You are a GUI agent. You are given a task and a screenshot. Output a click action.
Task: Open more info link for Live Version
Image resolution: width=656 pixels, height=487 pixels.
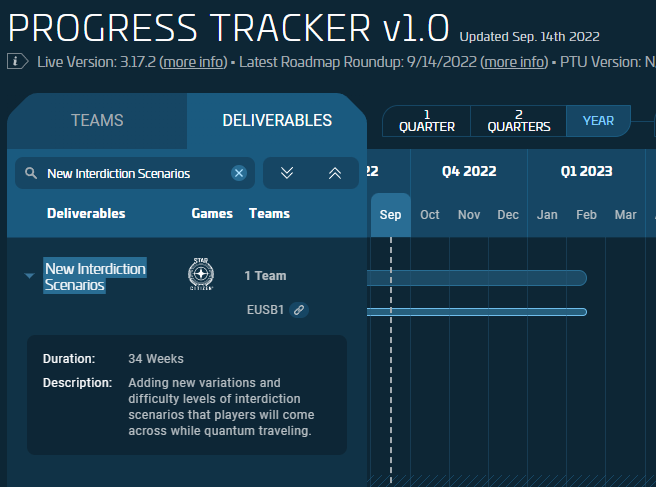click(x=194, y=62)
